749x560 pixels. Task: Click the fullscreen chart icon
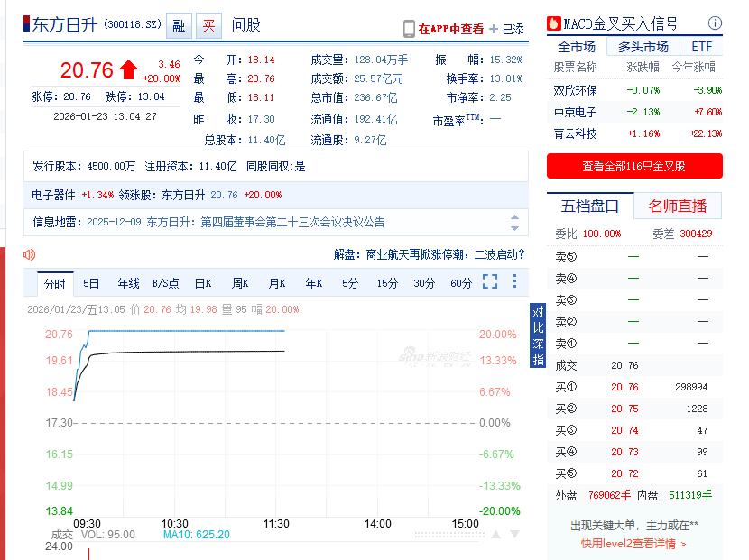point(490,281)
